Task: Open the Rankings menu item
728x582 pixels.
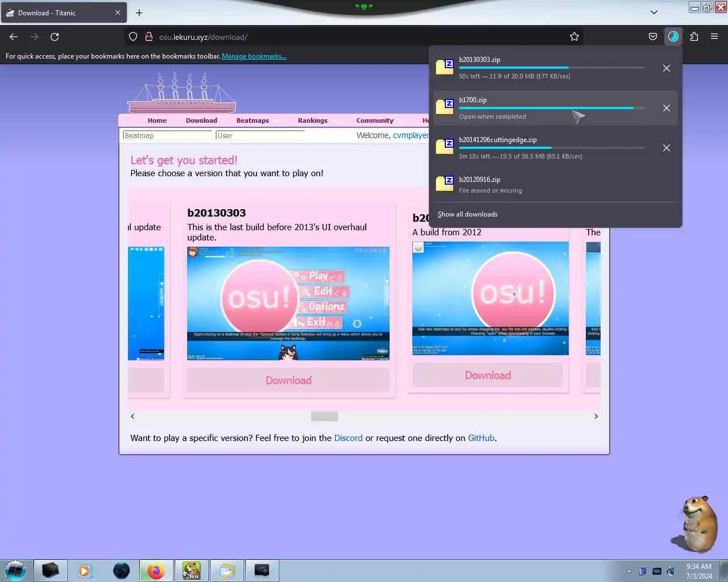Action: coord(313,120)
